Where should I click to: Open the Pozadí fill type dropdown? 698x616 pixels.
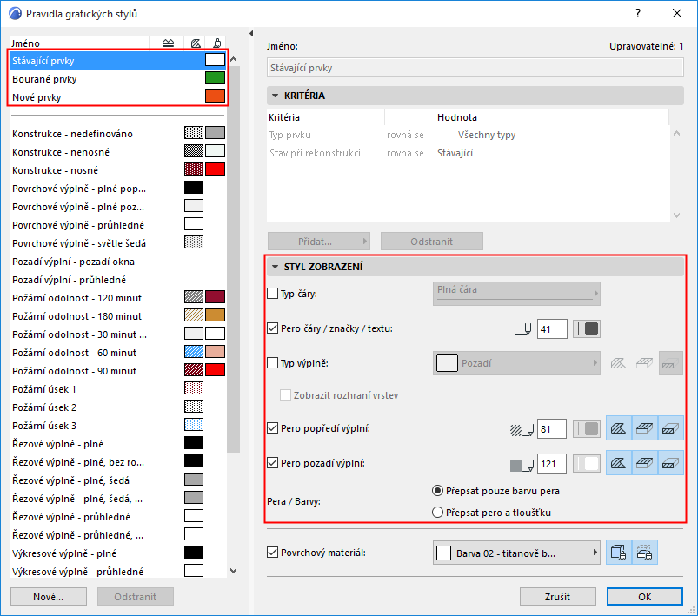tap(516, 363)
